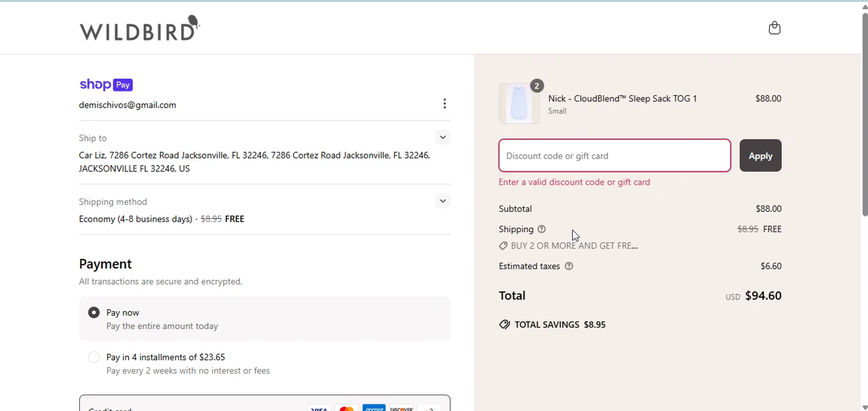Select Pay in 4 installments option
Screen dimensions: 868x411
94,357
